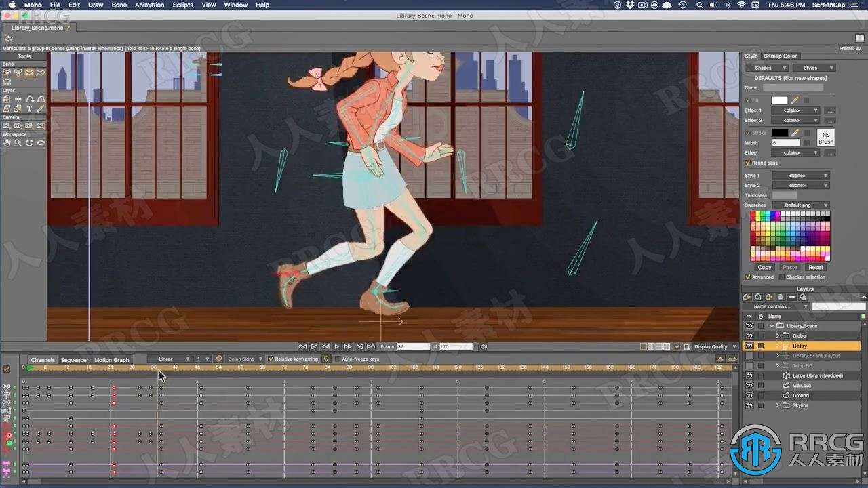Click the No Brush button
This screenshot has height=488, width=868.
pos(825,138)
